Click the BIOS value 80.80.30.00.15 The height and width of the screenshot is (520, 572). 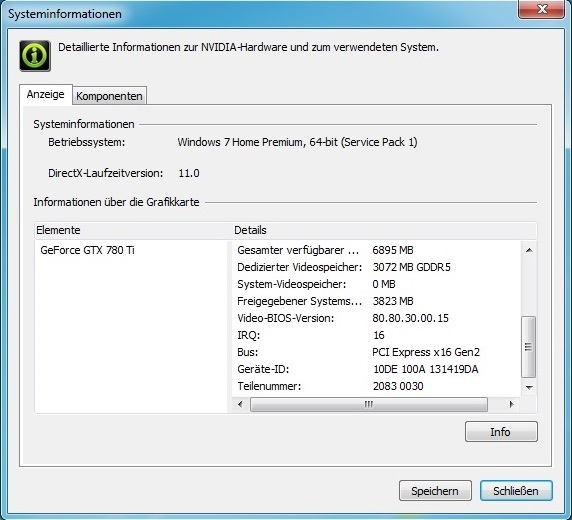[410, 318]
